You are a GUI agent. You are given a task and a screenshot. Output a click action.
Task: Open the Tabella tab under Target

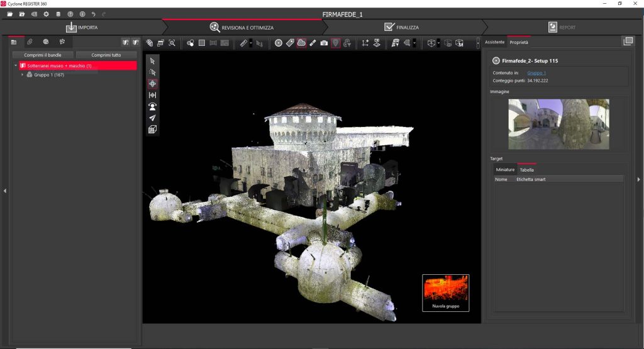coord(526,170)
